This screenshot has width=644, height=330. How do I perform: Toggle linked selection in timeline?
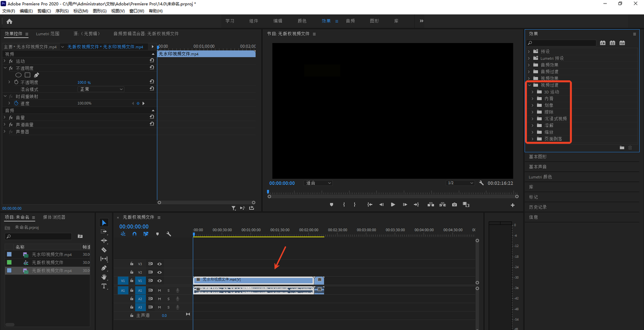tap(146, 234)
